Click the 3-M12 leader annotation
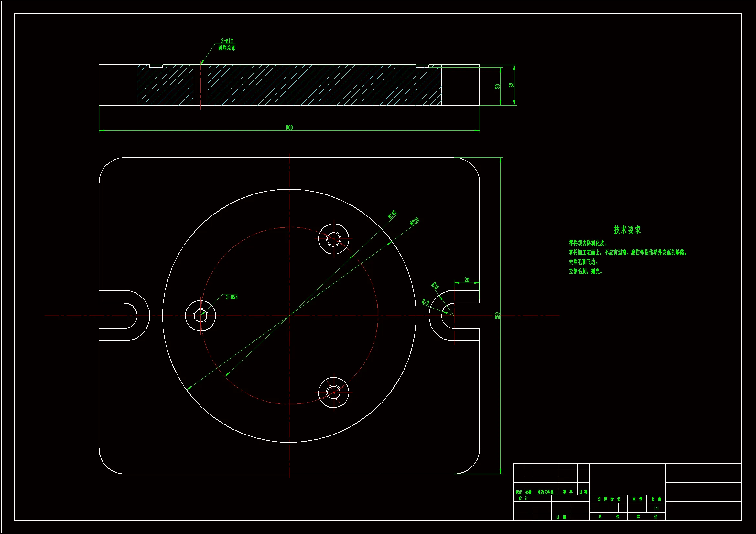Screen dimensions: 756x534 [x=227, y=41]
